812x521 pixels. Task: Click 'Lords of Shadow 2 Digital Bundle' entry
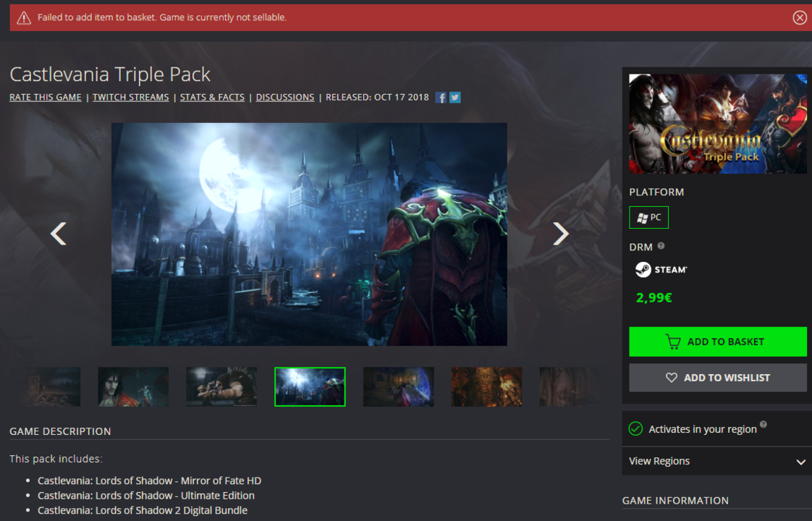pyautogui.click(x=143, y=510)
